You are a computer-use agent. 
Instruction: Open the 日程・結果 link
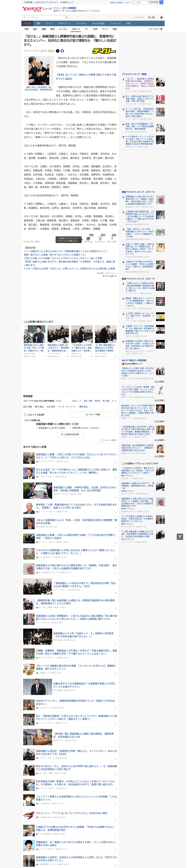(88, 401)
